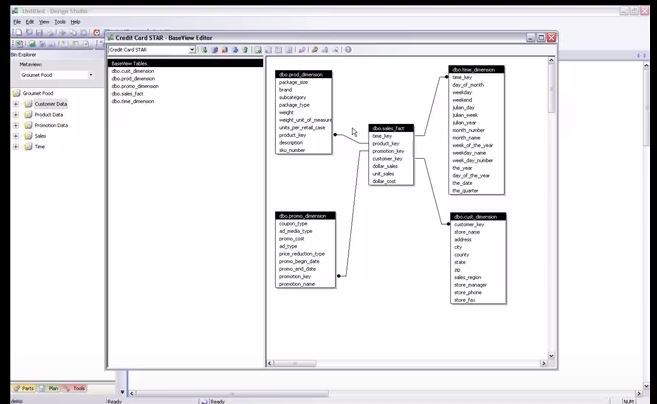The image size is (657, 404).
Task: Click the Gourmet Food root folder icon
Action: click(17, 93)
